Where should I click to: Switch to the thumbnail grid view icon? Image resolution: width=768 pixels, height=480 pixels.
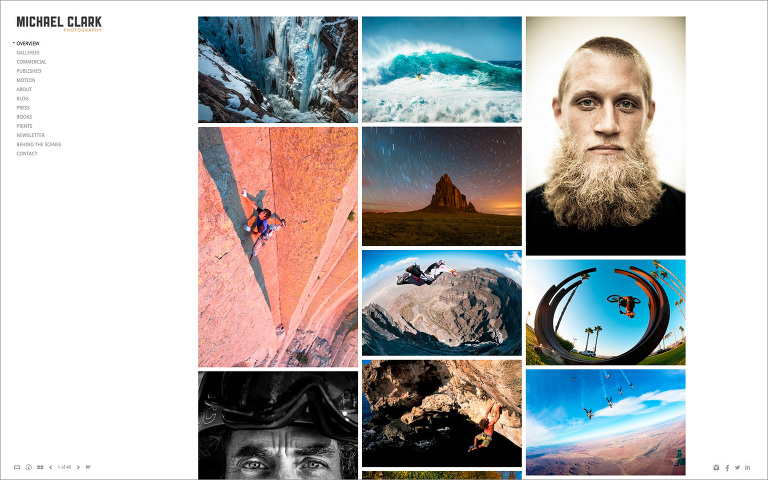click(40, 467)
